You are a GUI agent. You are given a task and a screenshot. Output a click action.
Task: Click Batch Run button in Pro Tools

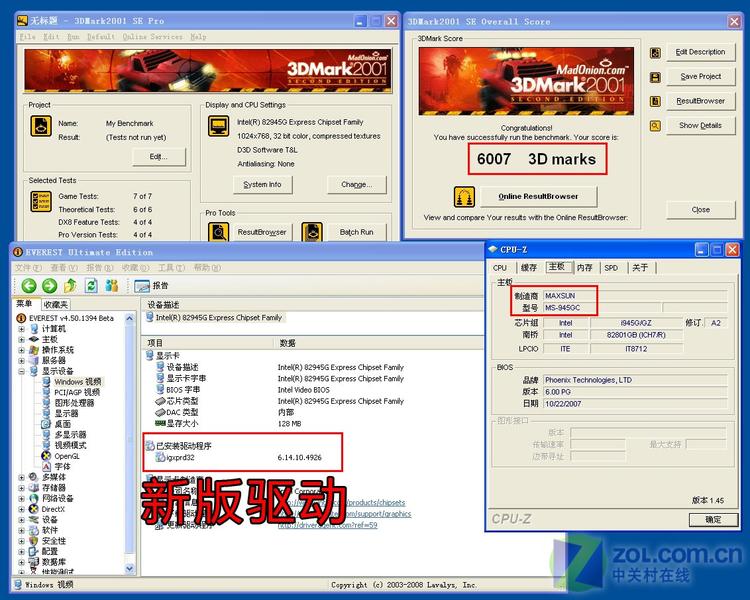356,232
